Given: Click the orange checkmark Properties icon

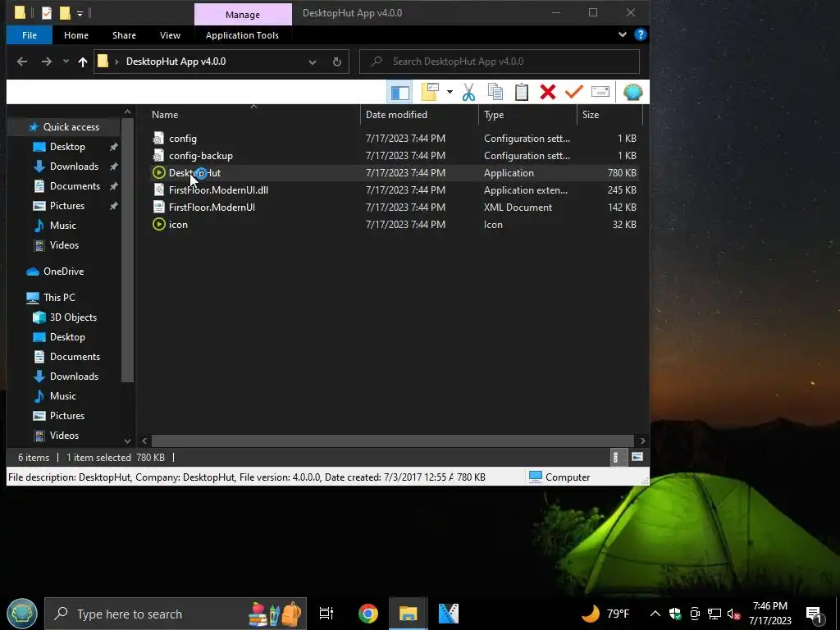Looking at the screenshot, I should pyautogui.click(x=573, y=92).
